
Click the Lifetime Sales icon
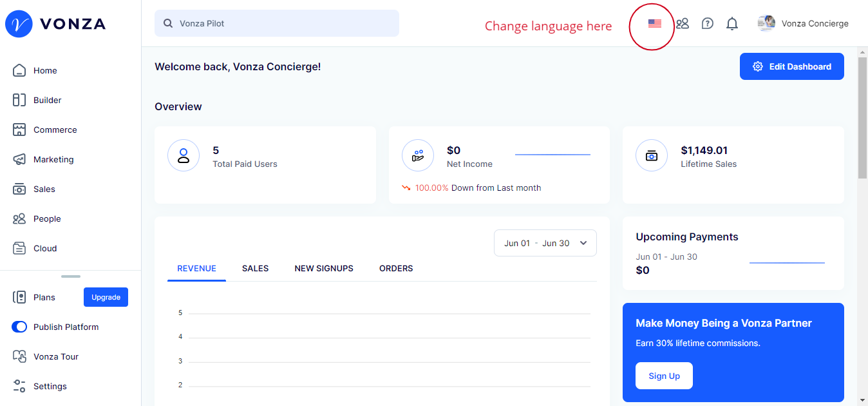coord(652,155)
